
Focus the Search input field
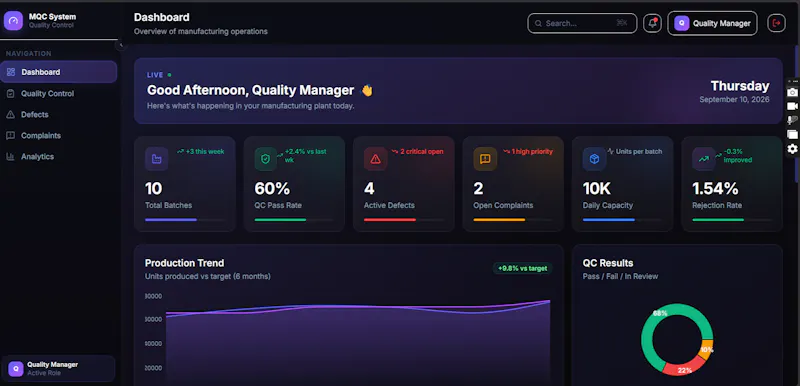(582, 23)
